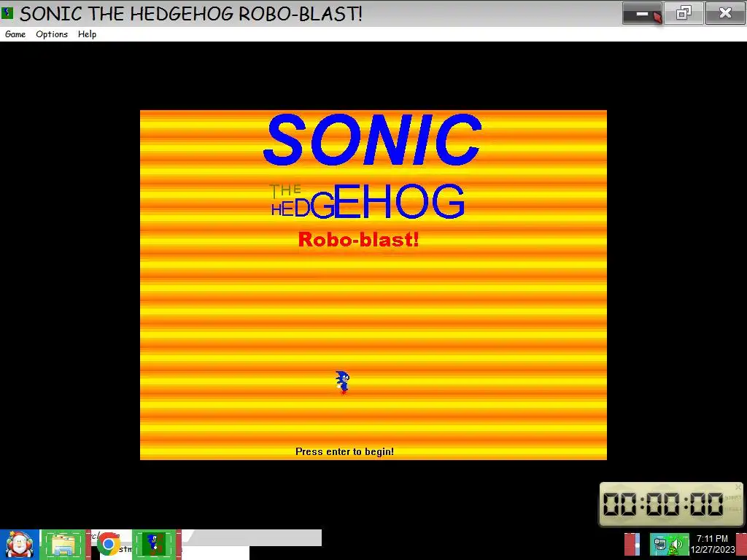The image size is (747, 560).
Task: Click the Sonic game icon in title bar
Action: [x=7, y=13]
